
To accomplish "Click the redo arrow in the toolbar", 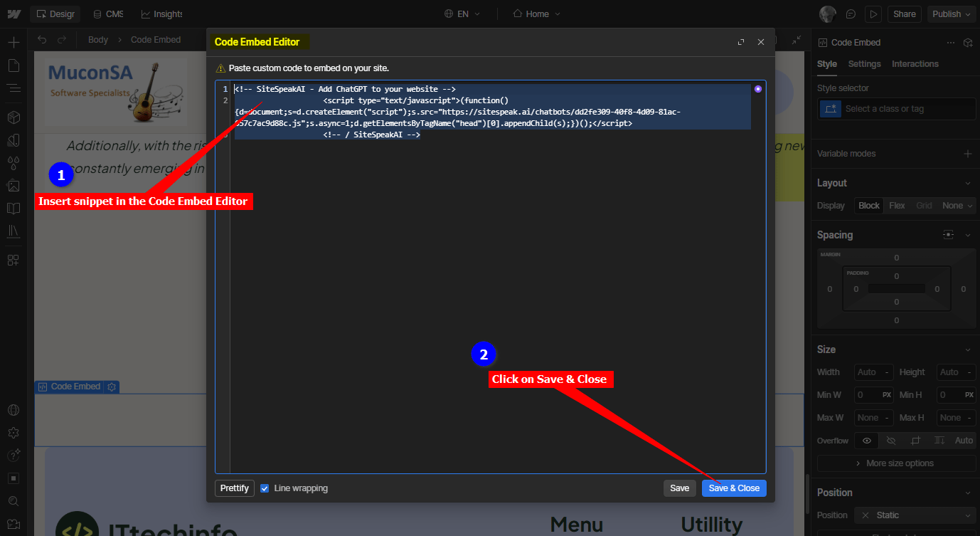I will pyautogui.click(x=63, y=40).
